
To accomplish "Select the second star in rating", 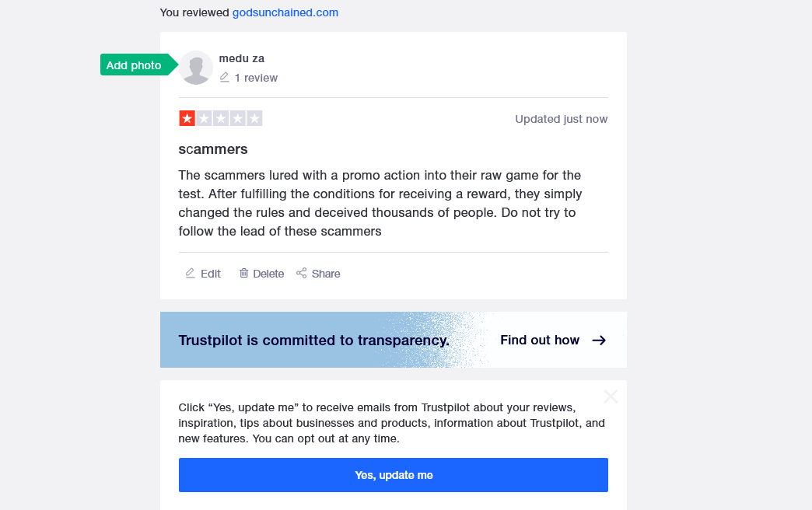I will tap(204, 119).
